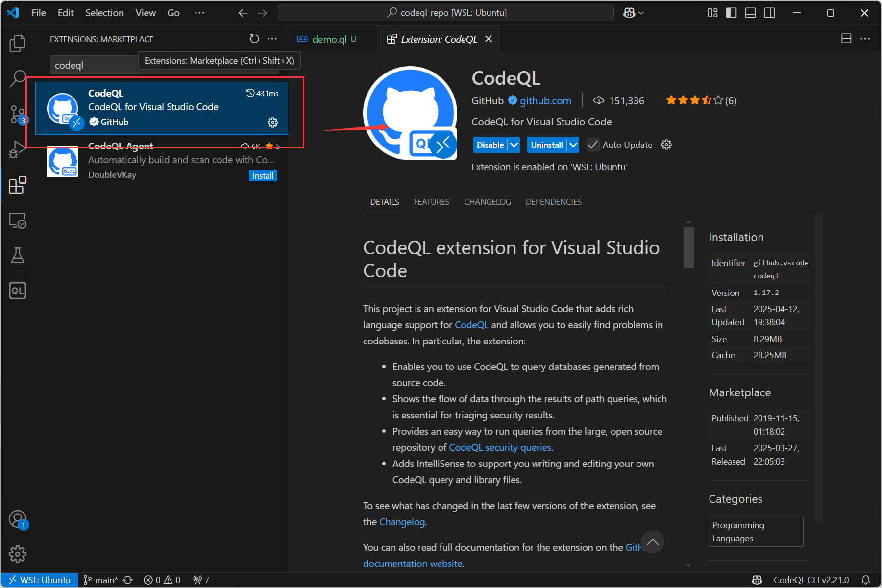The image size is (882, 588).
Task: Click the codeql-repo command center search box
Action: coord(445,13)
